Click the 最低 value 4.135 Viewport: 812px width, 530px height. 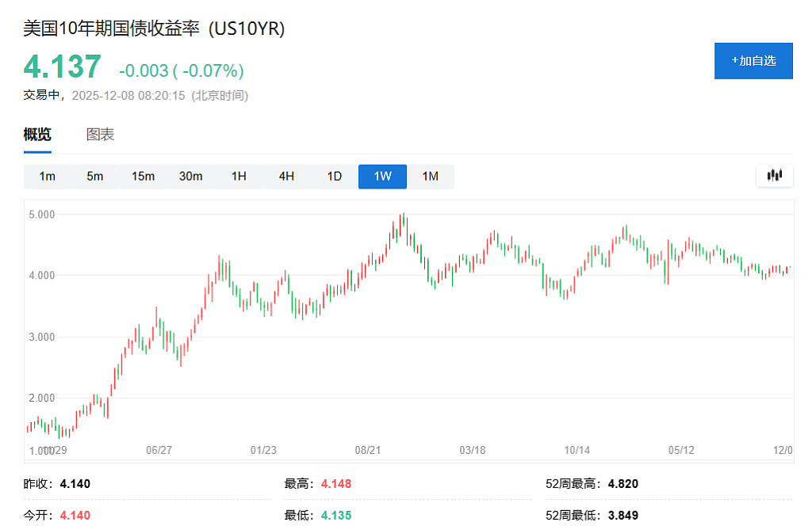click(336, 516)
